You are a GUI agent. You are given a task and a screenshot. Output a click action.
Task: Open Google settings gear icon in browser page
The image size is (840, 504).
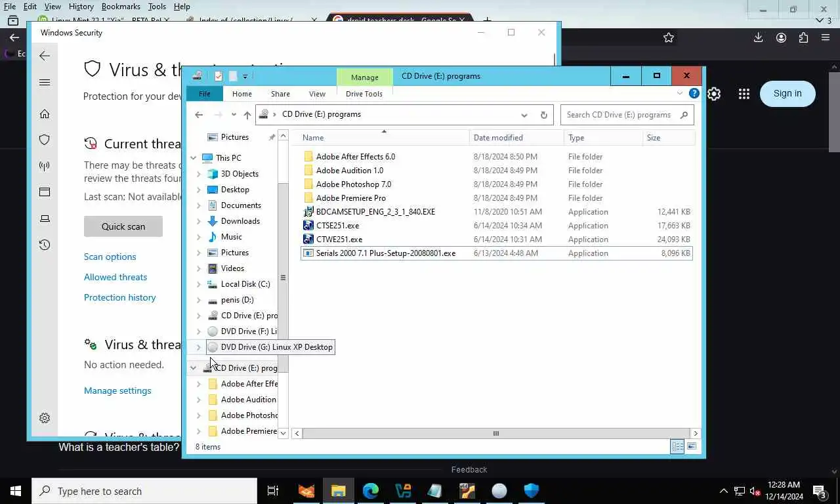(714, 94)
